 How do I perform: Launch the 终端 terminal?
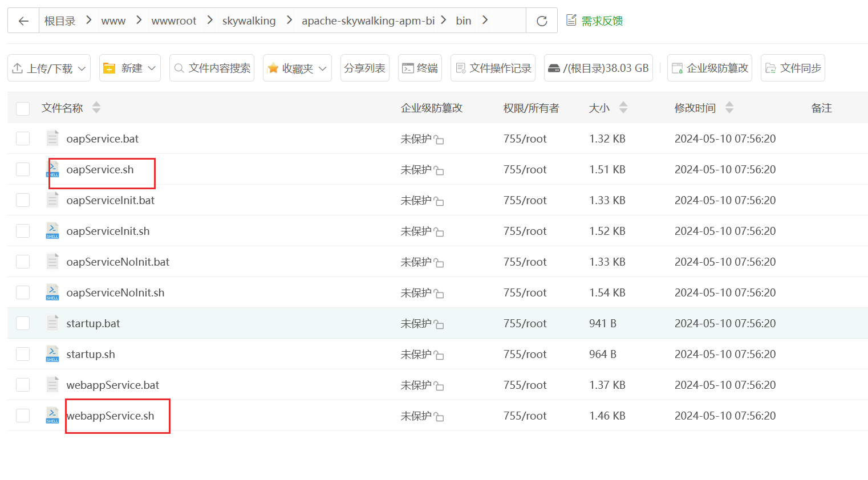click(420, 68)
